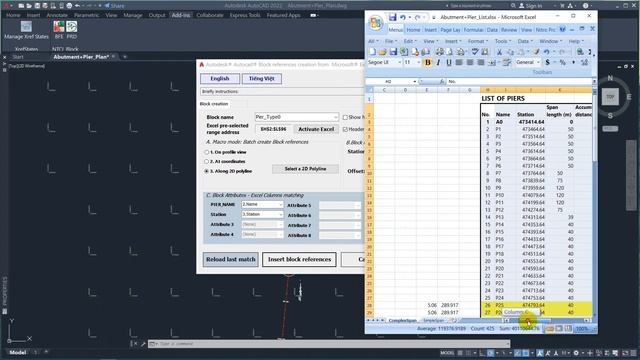Click AutoCAD quick access Plot icon
Screen dimensions: 640x360
(x=69, y=6)
